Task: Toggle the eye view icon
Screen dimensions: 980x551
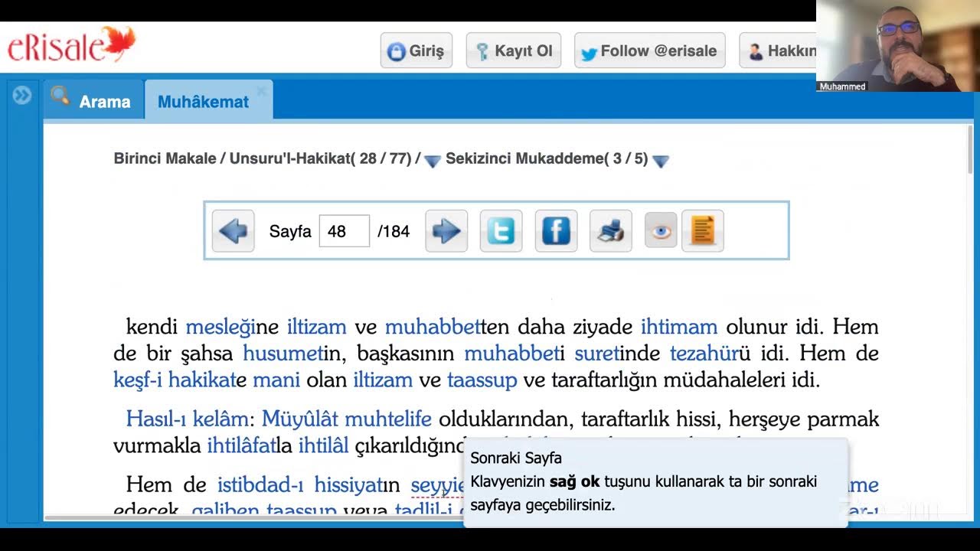Action: click(661, 230)
